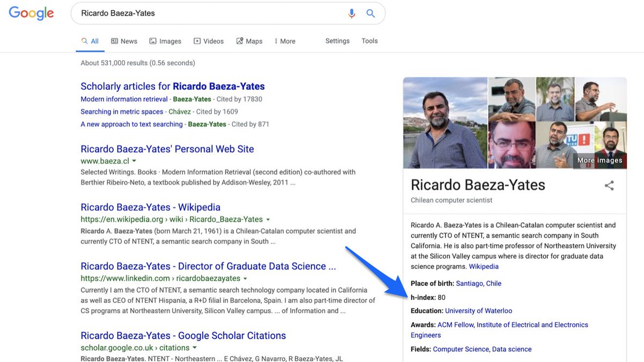The image size is (644, 362).
Task: Open Modern information retrieval article
Action: [x=124, y=99]
